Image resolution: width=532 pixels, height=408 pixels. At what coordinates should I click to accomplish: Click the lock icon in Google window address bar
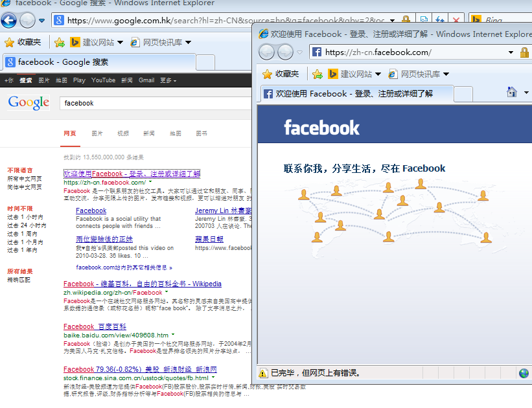click(406, 19)
